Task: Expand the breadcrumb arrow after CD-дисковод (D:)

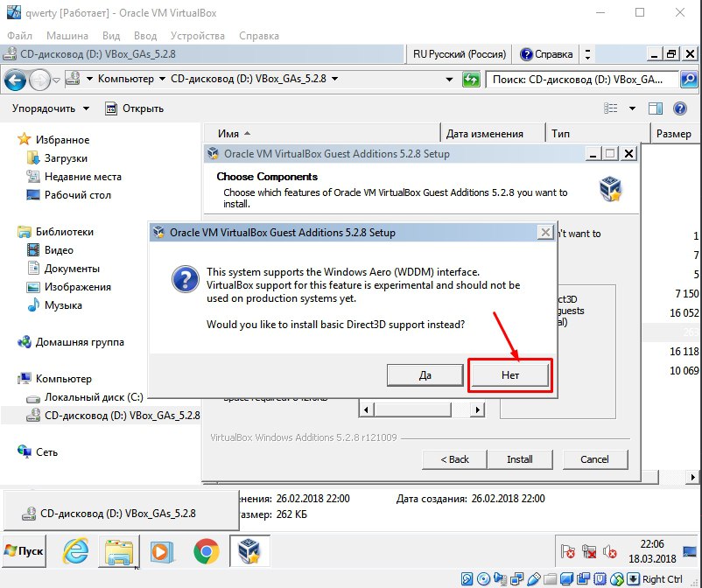Action: pyautogui.click(x=334, y=80)
